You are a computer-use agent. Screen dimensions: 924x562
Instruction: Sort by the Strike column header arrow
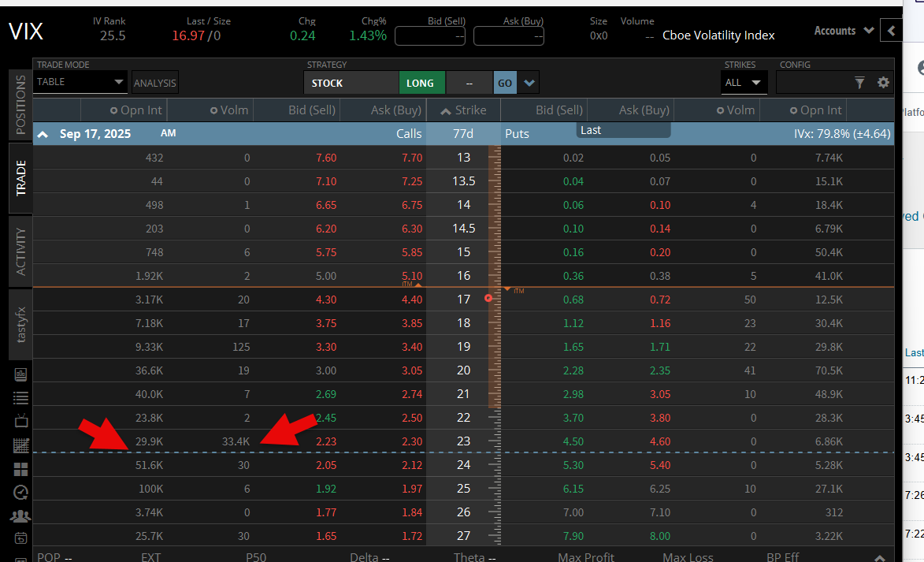(x=446, y=111)
